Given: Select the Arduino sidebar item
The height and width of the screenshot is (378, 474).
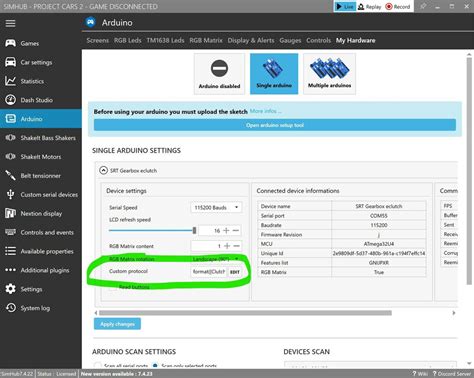Looking at the screenshot, I should pyautogui.click(x=41, y=119).
